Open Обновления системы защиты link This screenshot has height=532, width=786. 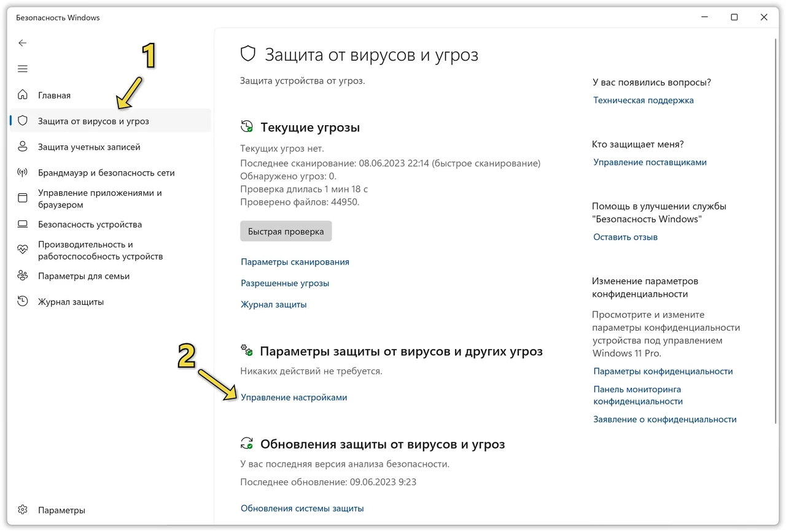(x=302, y=509)
